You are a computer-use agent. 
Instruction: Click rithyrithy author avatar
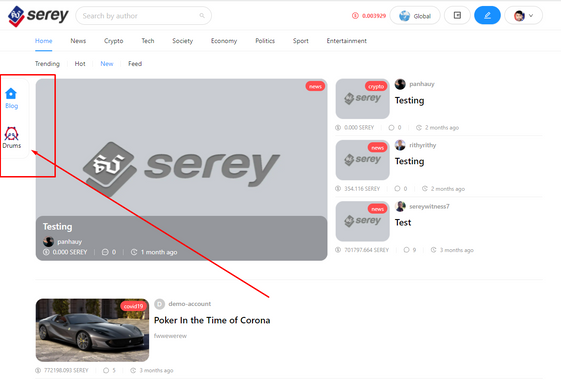pyautogui.click(x=400, y=145)
